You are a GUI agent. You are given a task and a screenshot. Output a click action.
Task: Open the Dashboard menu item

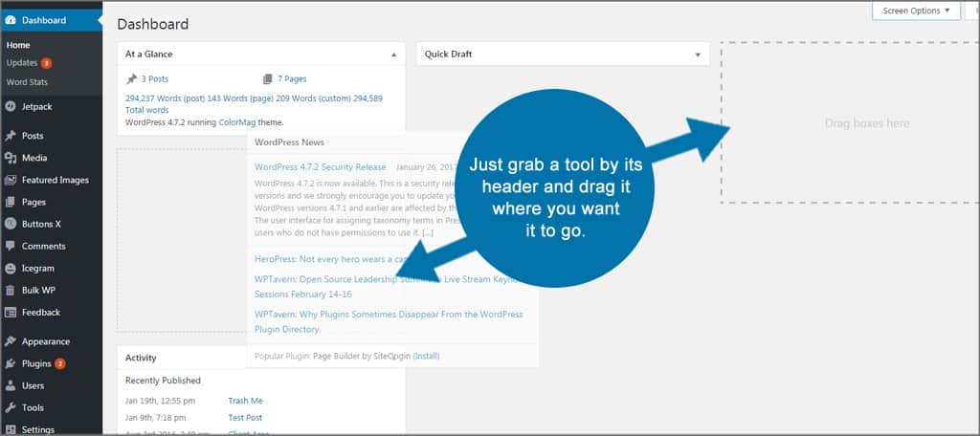point(52,20)
